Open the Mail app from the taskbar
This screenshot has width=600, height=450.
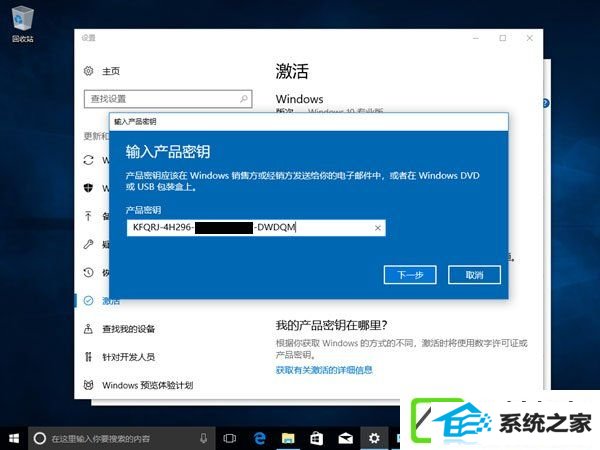(x=346, y=439)
